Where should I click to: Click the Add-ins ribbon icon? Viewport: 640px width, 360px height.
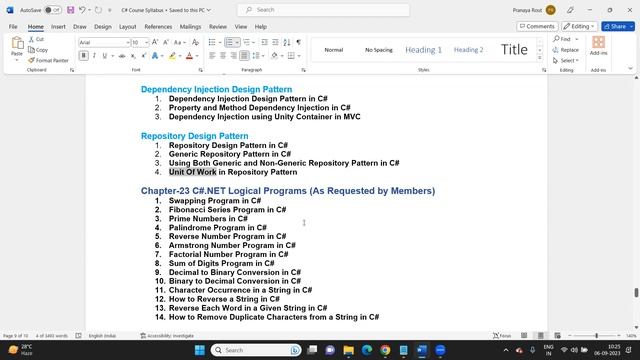pos(598,45)
